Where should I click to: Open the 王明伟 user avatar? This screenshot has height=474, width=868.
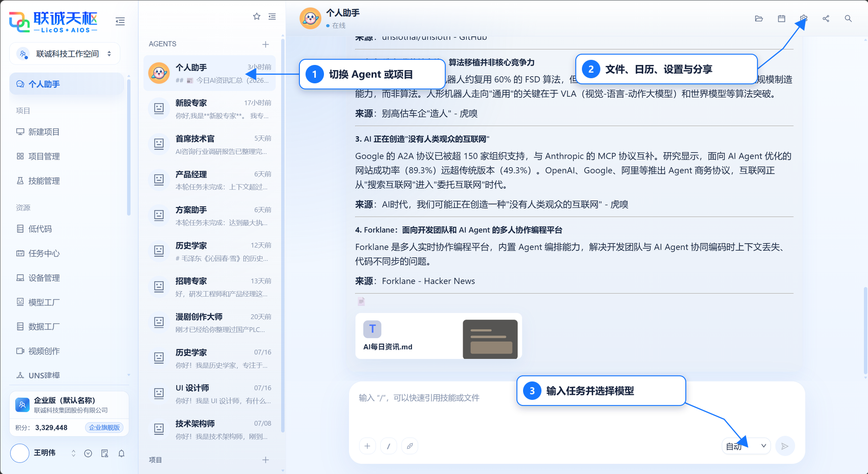click(20, 453)
